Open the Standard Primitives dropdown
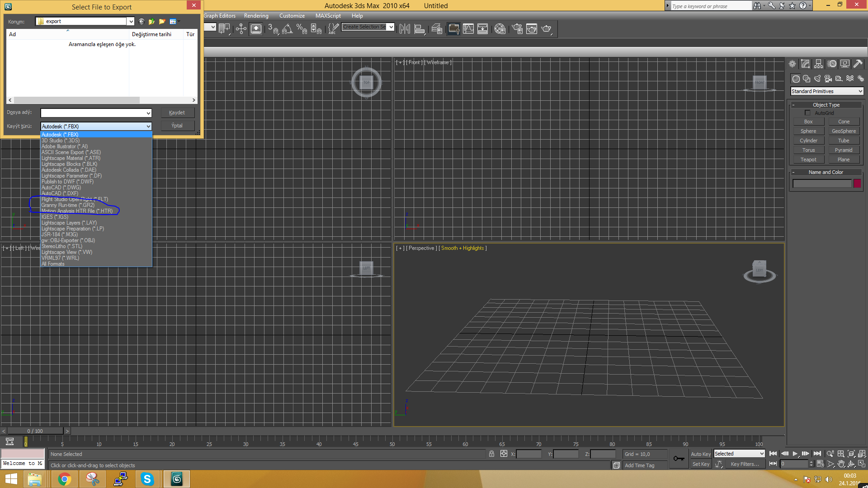 [827, 91]
